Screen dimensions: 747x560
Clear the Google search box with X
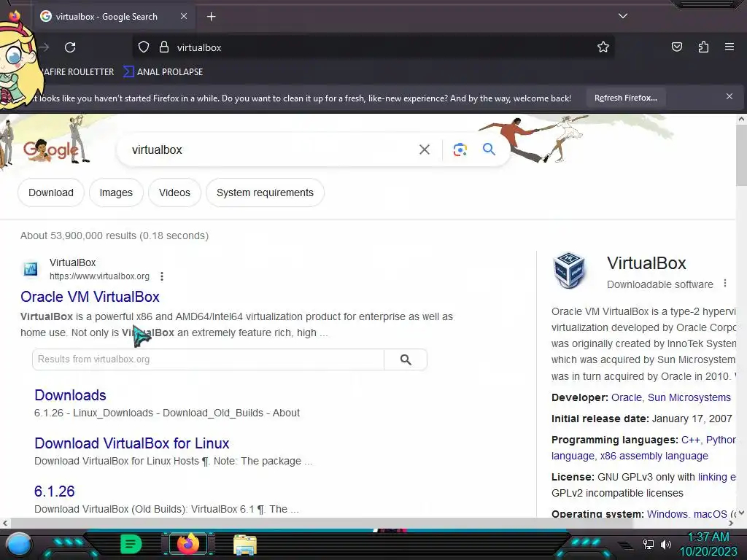click(x=424, y=149)
